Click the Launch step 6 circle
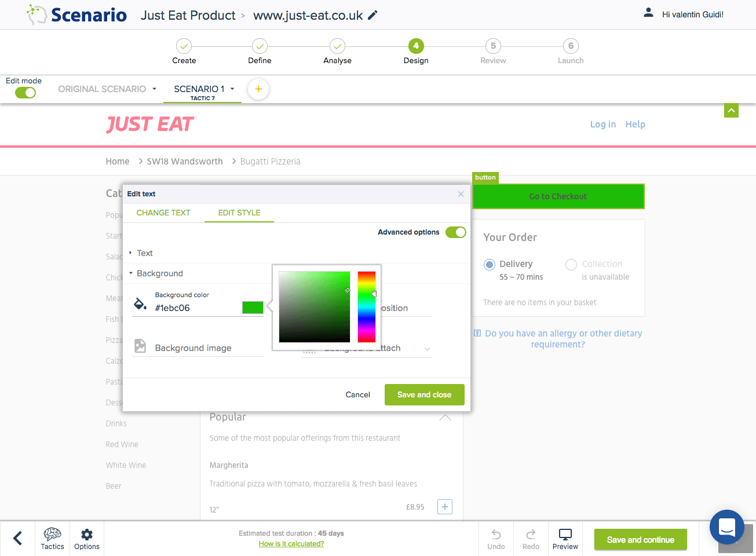 point(571,46)
